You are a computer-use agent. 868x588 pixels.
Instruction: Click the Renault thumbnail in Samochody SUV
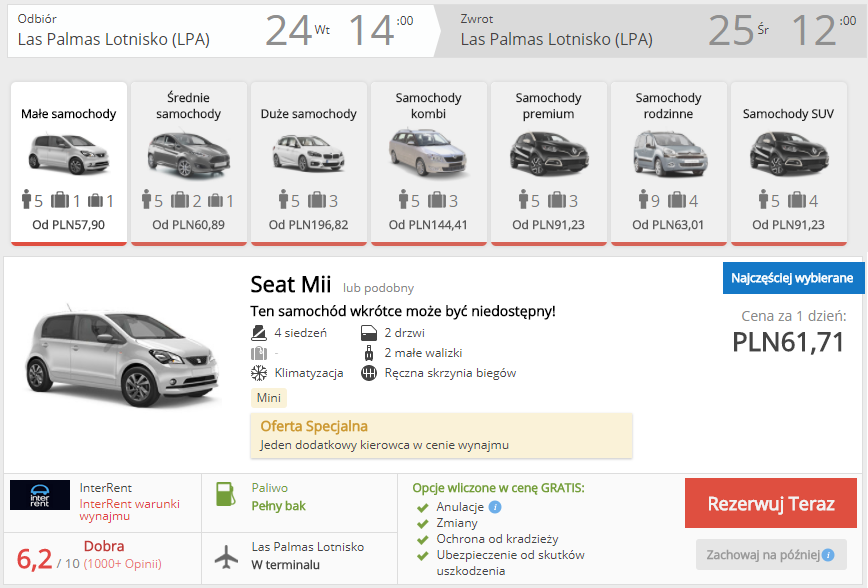click(x=789, y=153)
